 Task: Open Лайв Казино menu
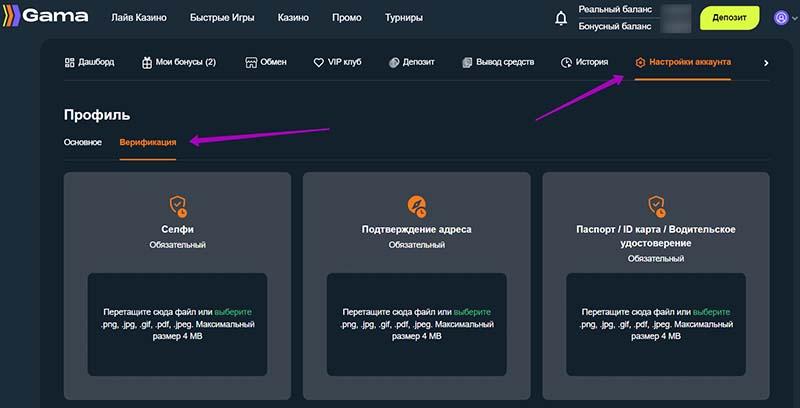pyautogui.click(x=139, y=18)
